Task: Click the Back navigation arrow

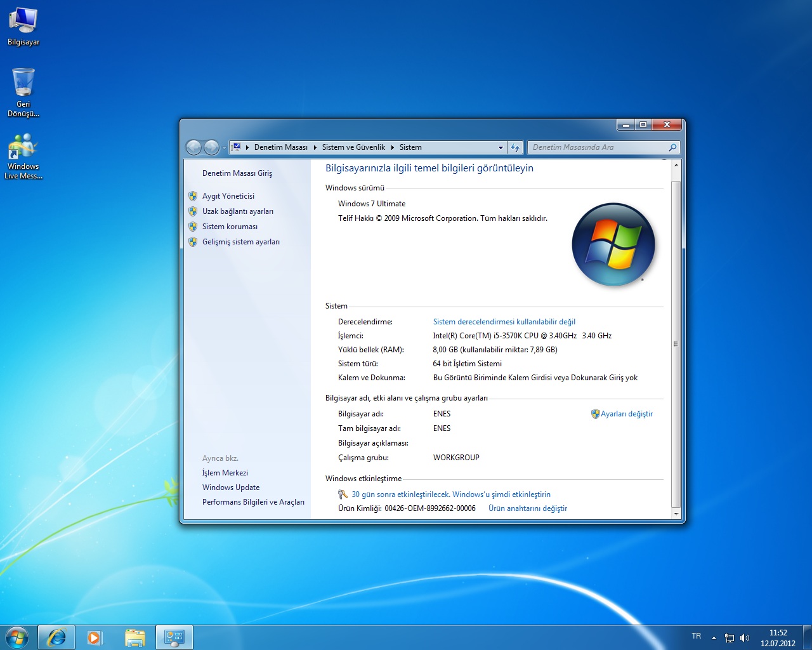Action: (x=193, y=147)
